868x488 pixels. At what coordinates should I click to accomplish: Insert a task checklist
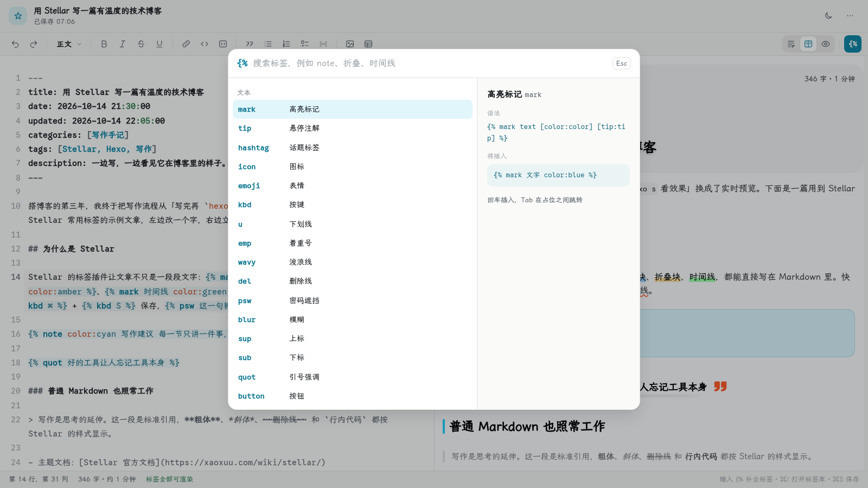point(305,44)
